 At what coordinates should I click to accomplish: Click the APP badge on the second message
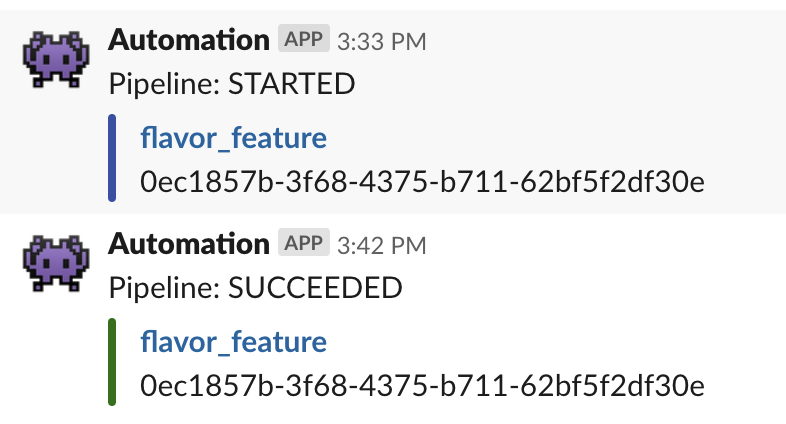point(304,242)
